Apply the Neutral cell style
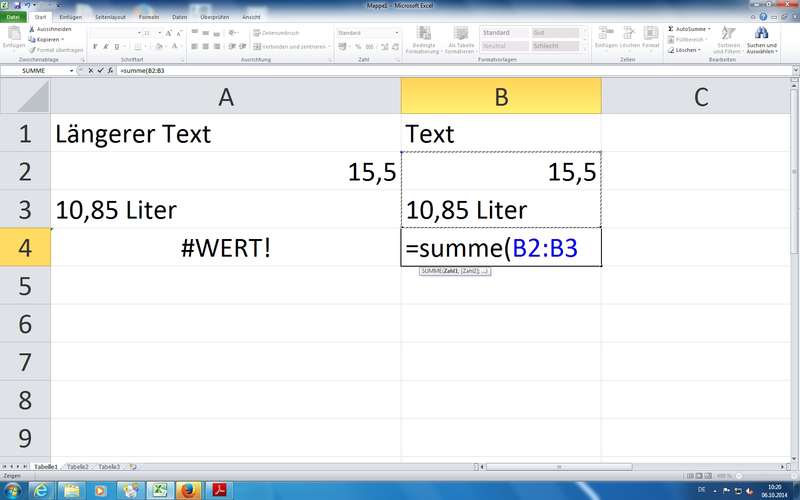Viewport: 800px width, 500px height. pos(505,46)
